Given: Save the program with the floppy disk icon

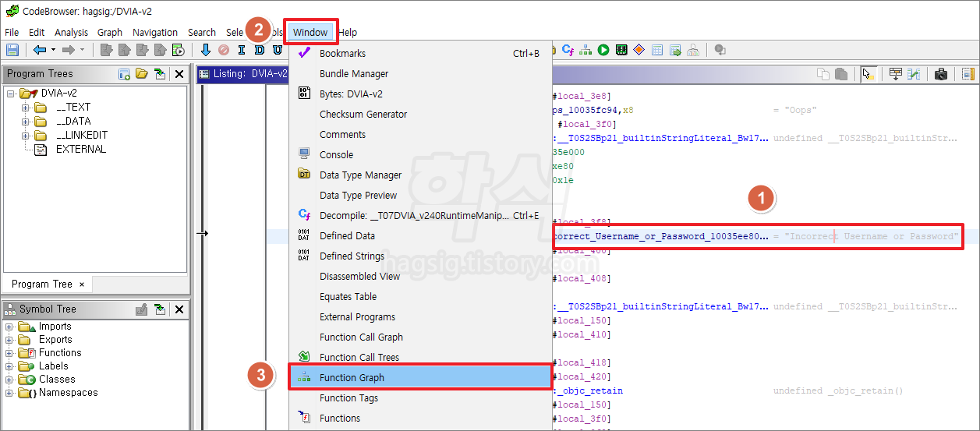Looking at the screenshot, I should 12,50.
